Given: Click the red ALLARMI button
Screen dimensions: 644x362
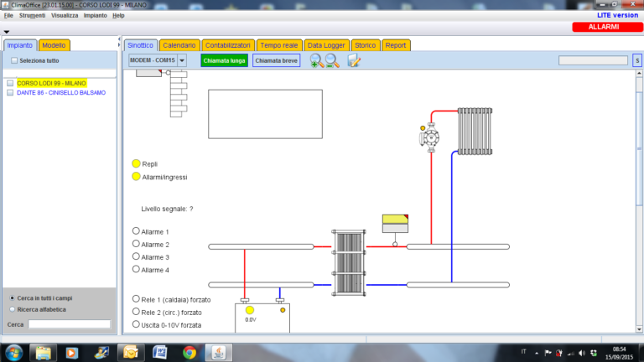Looking at the screenshot, I should [x=603, y=28].
